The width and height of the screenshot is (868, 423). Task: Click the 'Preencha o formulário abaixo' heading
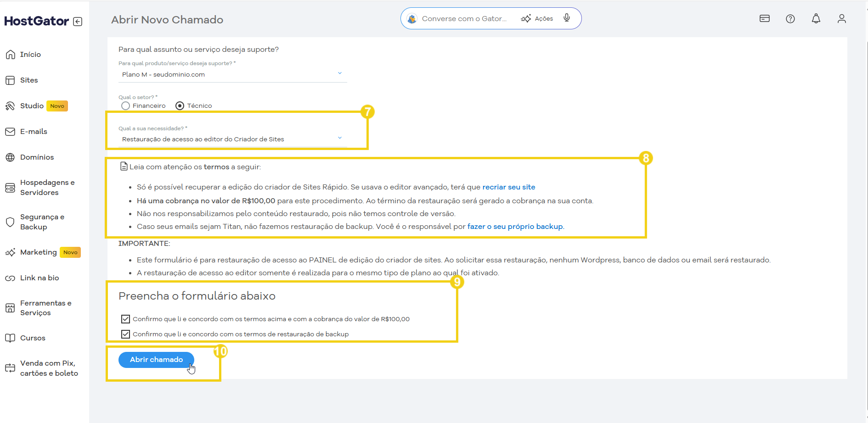[197, 296]
